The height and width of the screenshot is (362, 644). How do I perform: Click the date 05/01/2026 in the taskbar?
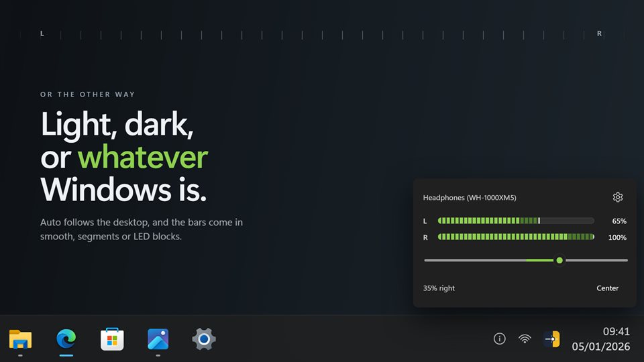pos(601,347)
